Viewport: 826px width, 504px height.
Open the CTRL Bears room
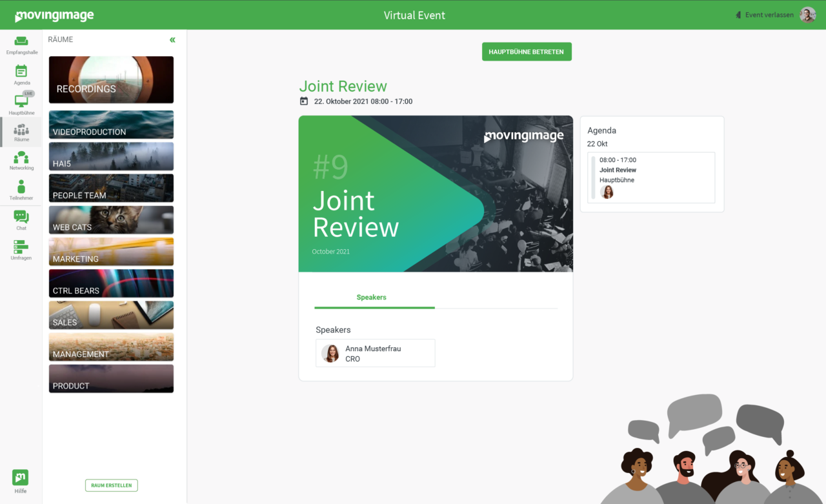111,283
